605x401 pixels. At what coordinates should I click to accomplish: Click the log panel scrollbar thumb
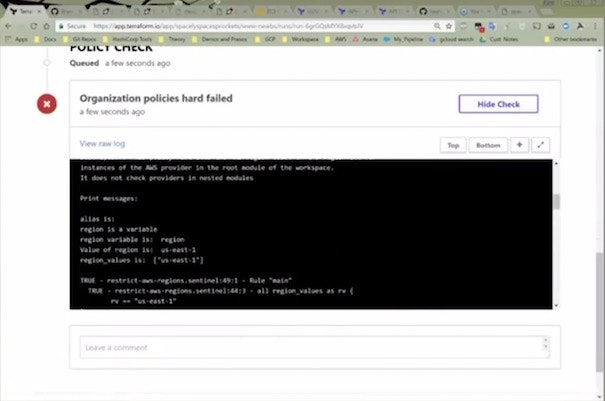point(556,202)
